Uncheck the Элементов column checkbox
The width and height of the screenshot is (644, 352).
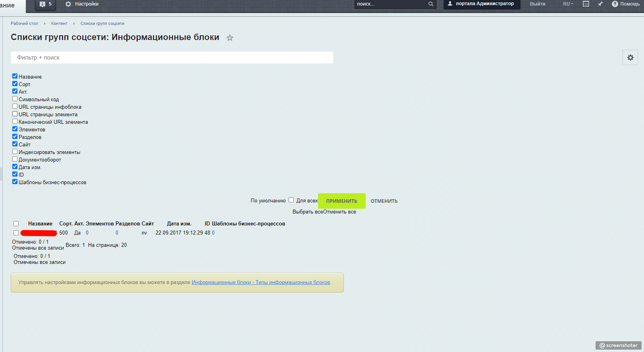point(15,129)
